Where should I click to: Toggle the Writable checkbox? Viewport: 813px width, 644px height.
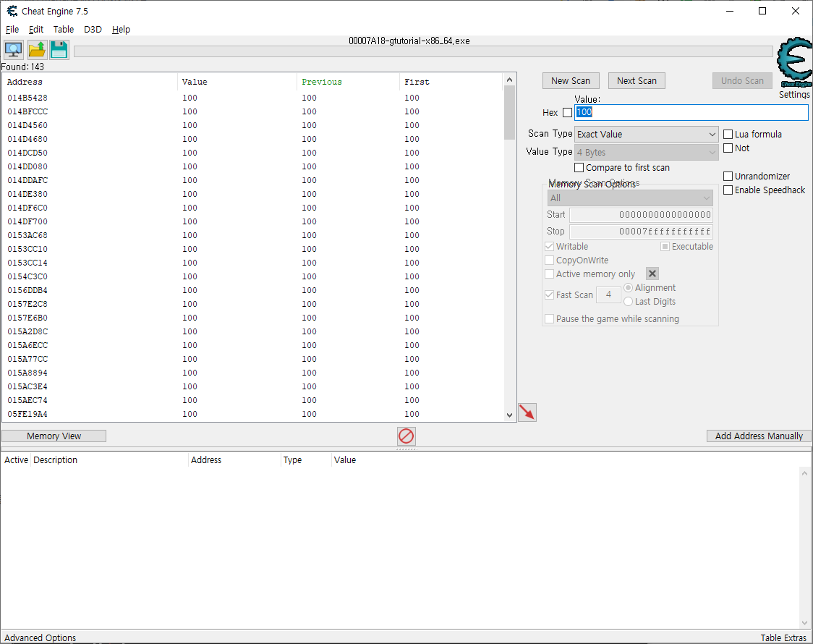point(550,246)
